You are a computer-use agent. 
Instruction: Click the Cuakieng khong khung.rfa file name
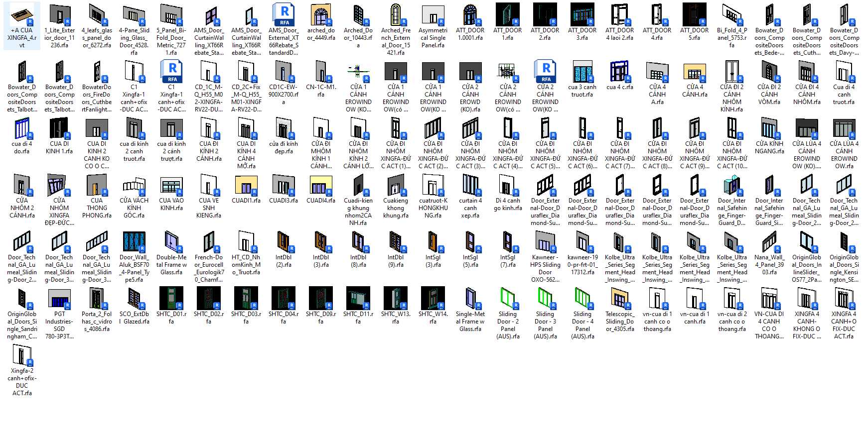(x=396, y=208)
